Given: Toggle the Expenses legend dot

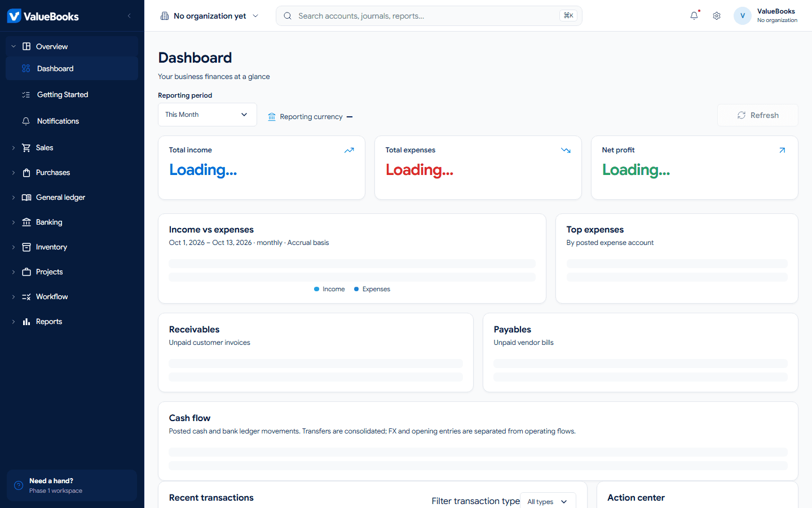Looking at the screenshot, I should 356,289.
